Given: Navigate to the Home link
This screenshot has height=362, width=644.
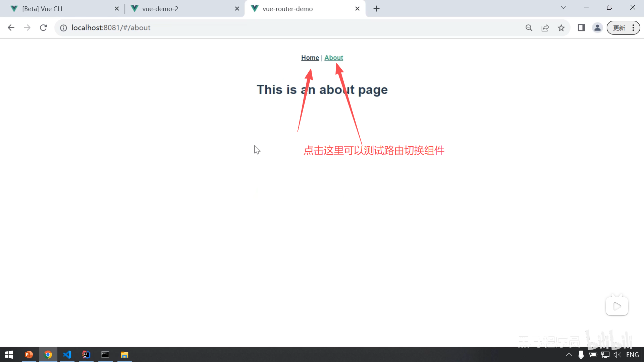Looking at the screenshot, I should tap(310, 58).
